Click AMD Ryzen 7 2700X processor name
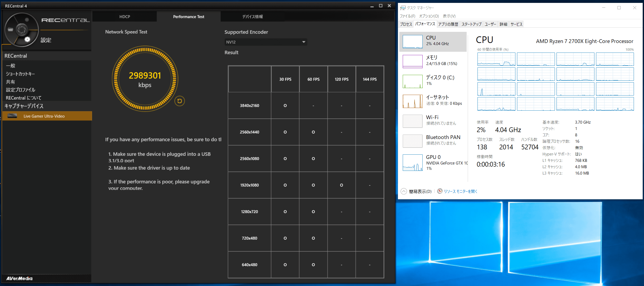 [x=585, y=41]
